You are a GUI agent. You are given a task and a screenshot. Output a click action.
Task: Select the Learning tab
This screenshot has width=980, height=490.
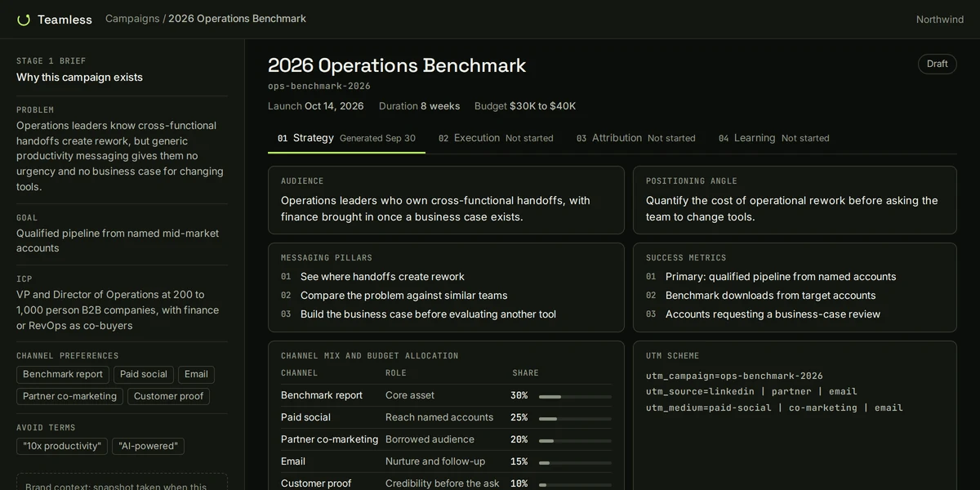pos(773,138)
